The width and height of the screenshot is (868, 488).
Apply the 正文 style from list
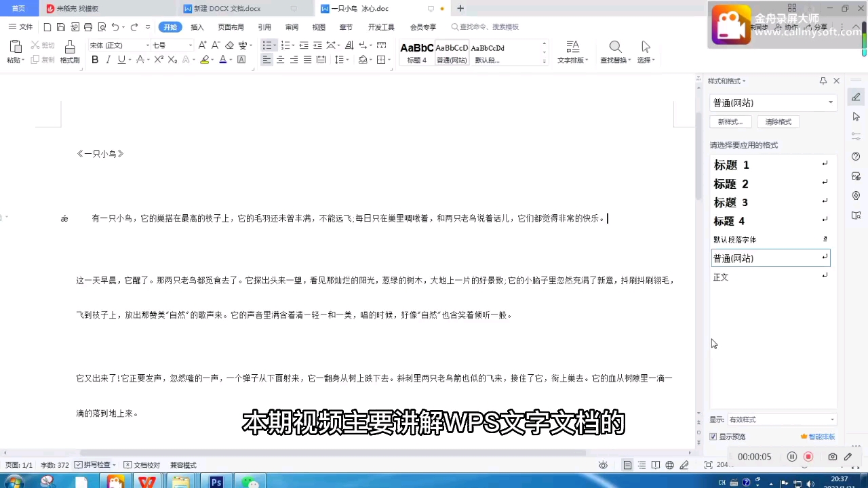[770, 277]
